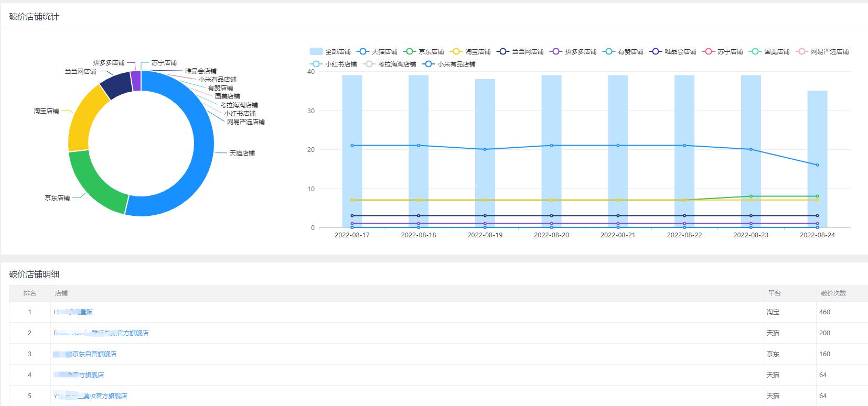868x406 pixels.
Task: Click 拼多多店铺 legend marker
Action: (556, 51)
